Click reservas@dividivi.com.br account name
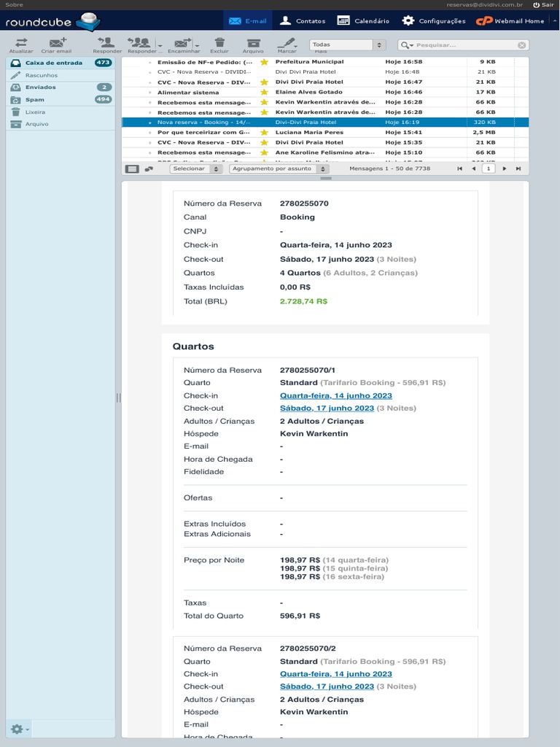 point(484,5)
